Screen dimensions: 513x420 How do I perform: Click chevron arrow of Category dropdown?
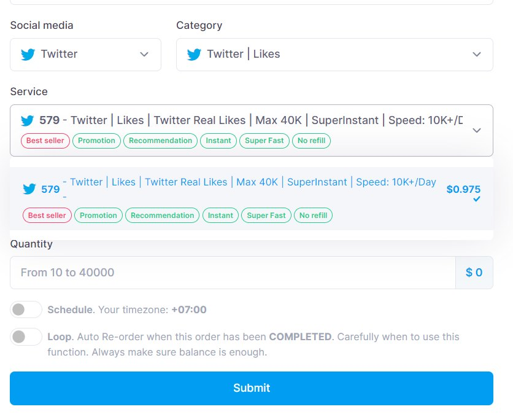pyautogui.click(x=477, y=54)
